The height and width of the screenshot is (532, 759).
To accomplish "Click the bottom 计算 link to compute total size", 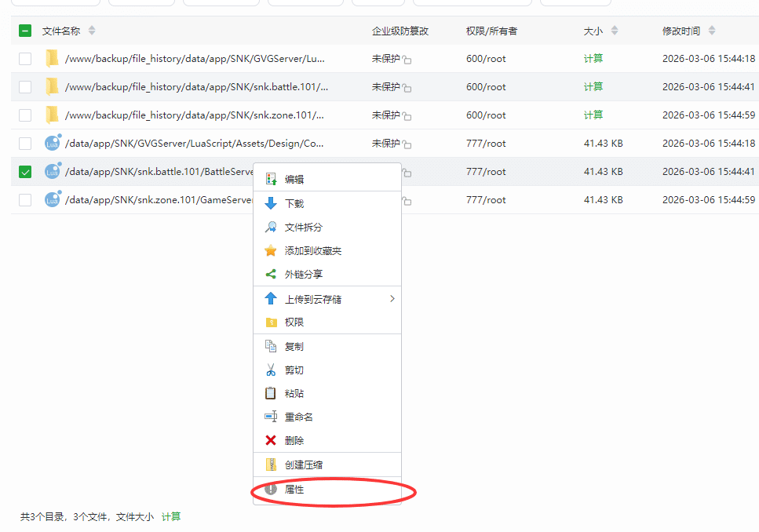I will pyautogui.click(x=170, y=516).
